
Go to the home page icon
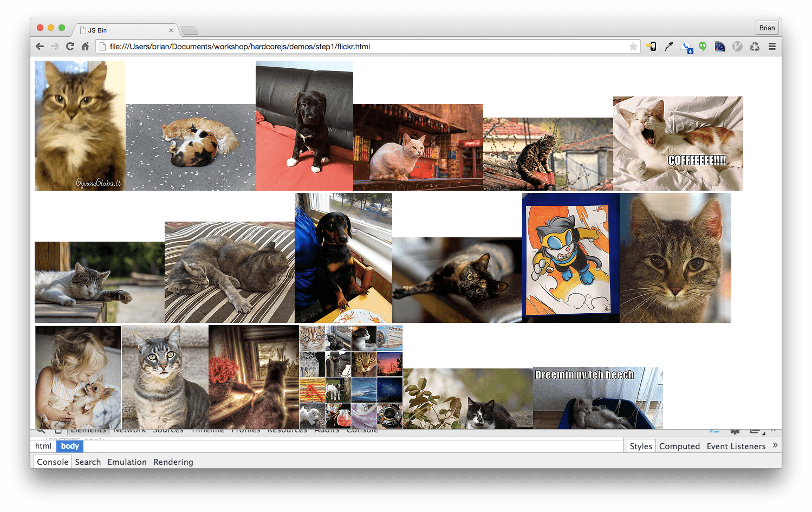pos(85,47)
